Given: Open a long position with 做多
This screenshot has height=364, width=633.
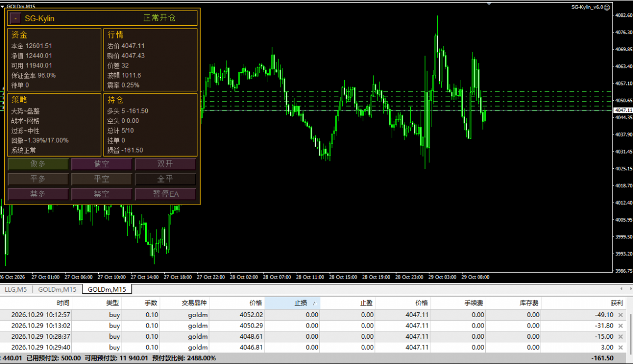Looking at the screenshot, I should pyautogui.click(x=38, y=164).
